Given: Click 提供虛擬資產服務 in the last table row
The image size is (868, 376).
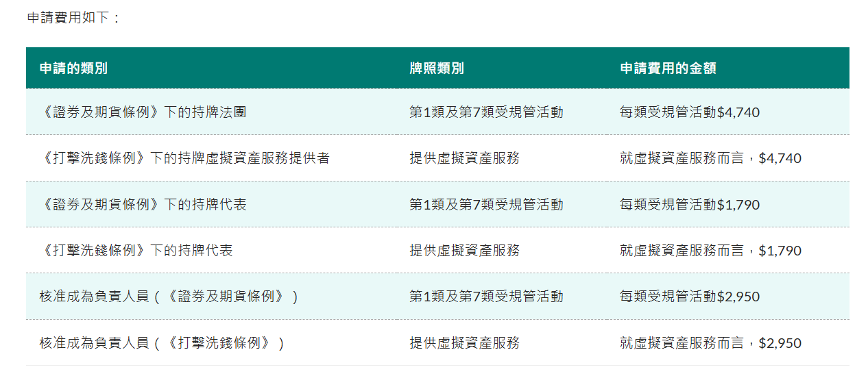Looking at the screenshot, I should pyautogui.click(x=464, y=343).
